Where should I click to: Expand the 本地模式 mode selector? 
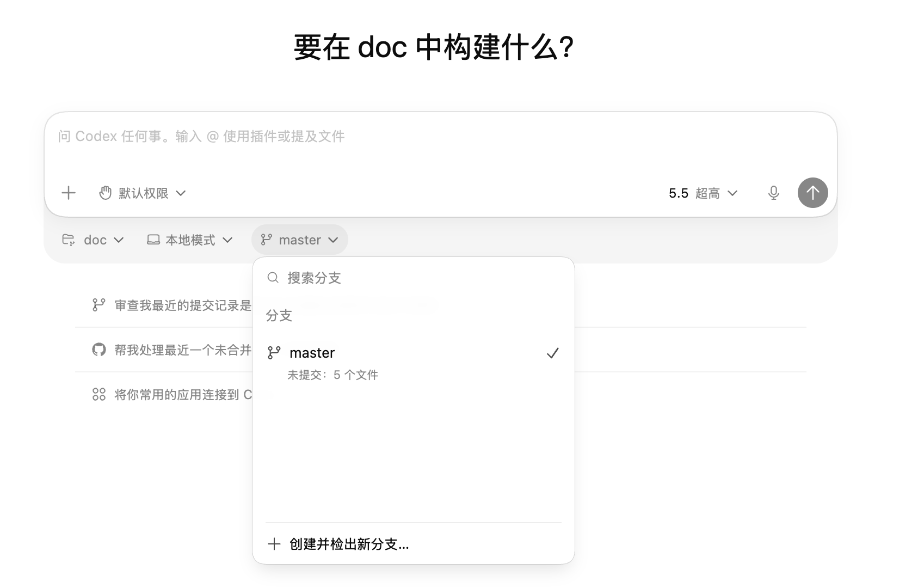190,240
